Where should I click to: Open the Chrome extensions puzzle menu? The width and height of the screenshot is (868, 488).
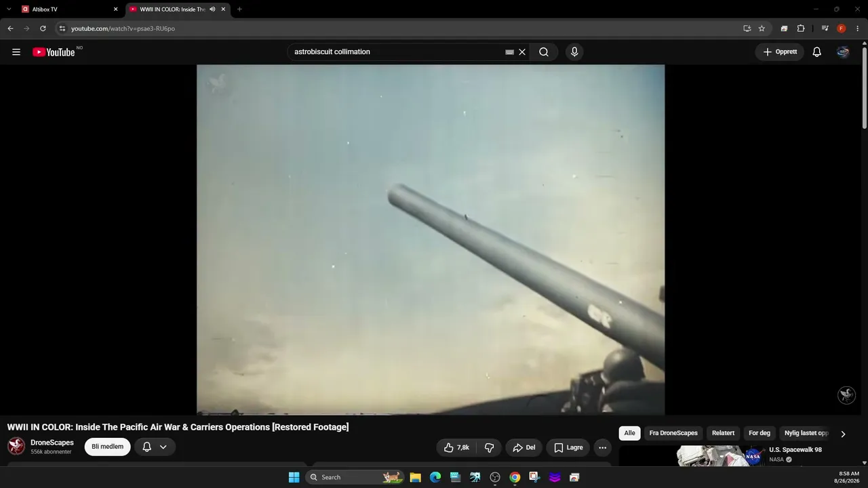coord(801,28)
